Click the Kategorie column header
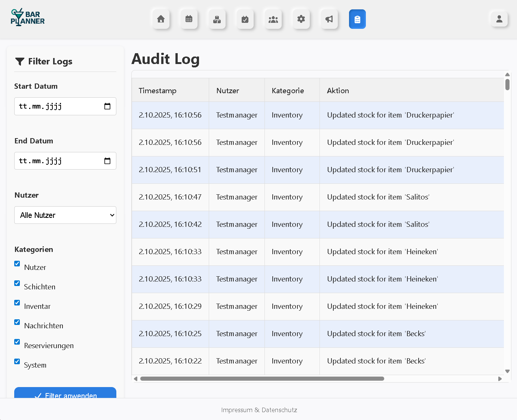 288,90
